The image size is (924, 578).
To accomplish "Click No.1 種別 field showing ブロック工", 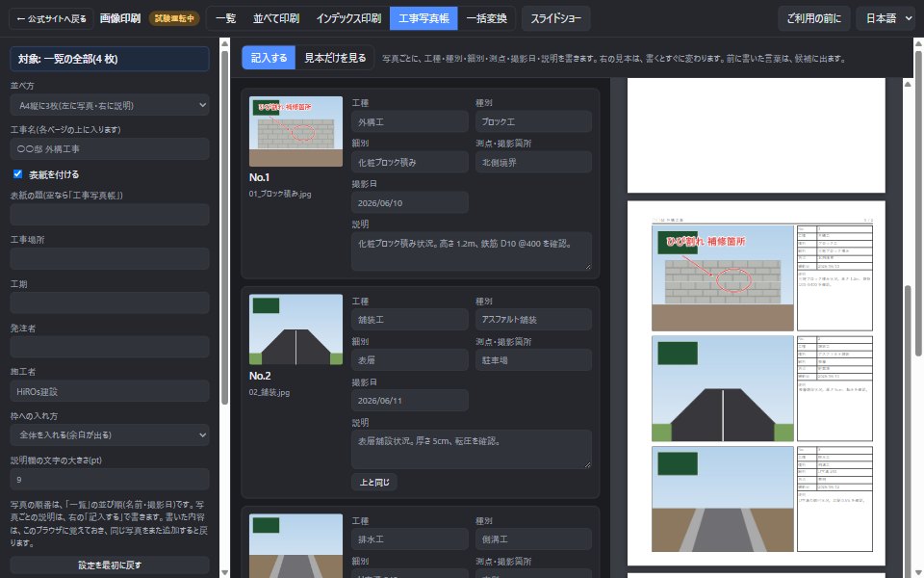I will (x=533, y=122).
